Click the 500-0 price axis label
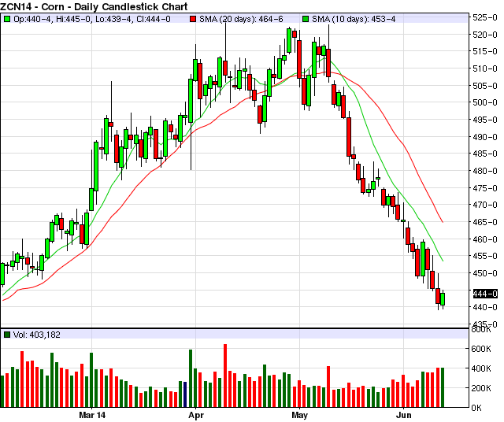Screen dimensions: 504x422 (x=485, y=103)
